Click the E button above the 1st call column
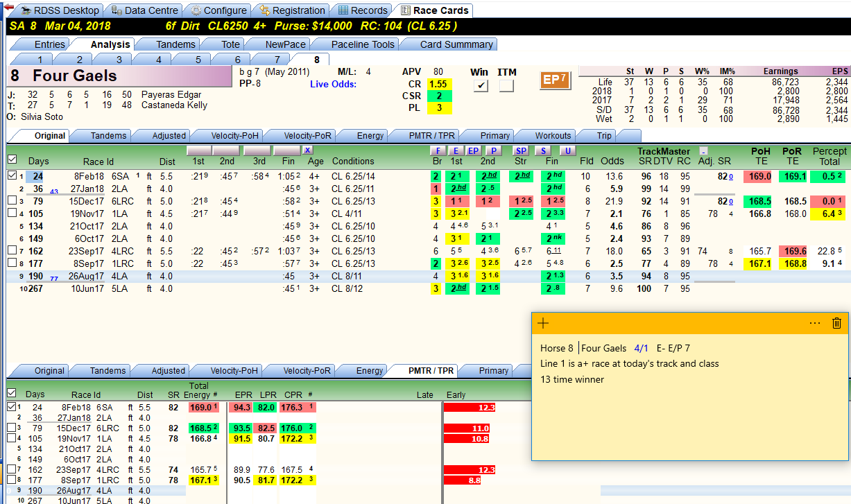The width and height of the screenshot is (851, 504). [456, 150]
